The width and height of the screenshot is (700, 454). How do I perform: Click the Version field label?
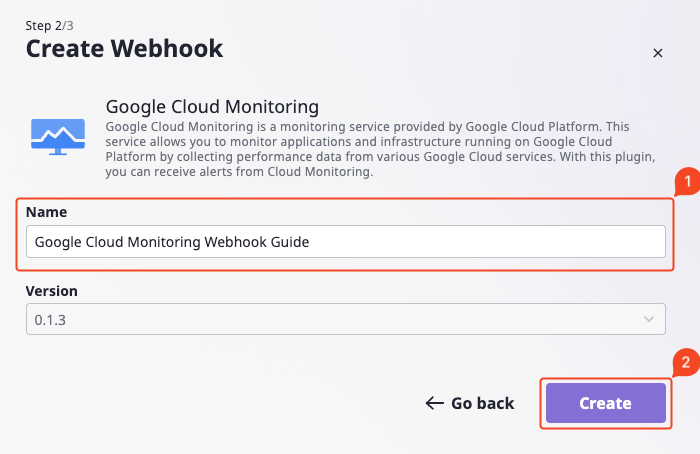(x=52, y=291)
